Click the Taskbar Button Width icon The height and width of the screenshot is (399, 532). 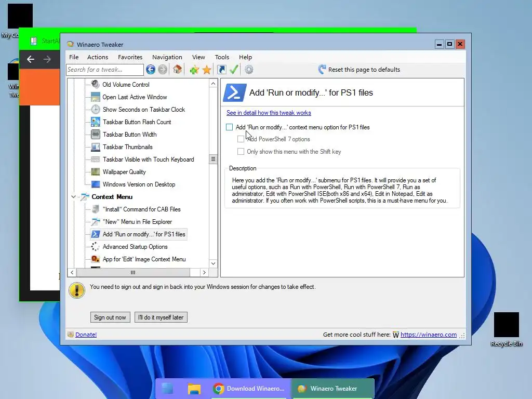click(96, 135)
